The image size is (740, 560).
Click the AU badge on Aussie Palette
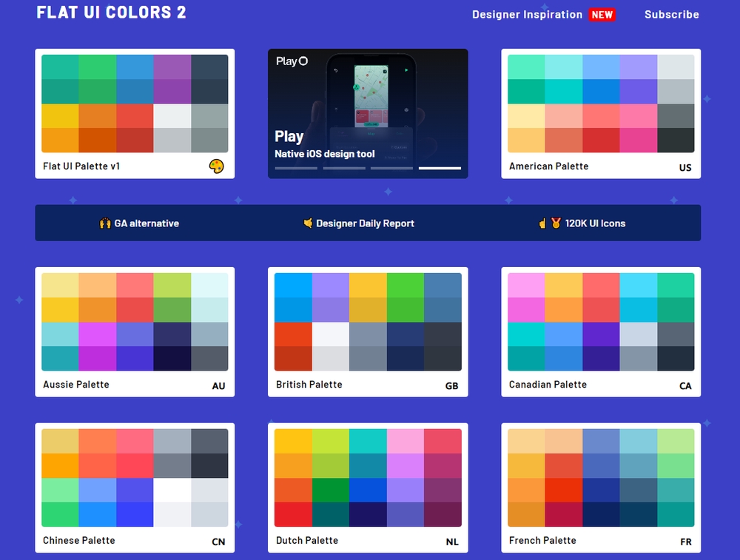tap(218, 386)
